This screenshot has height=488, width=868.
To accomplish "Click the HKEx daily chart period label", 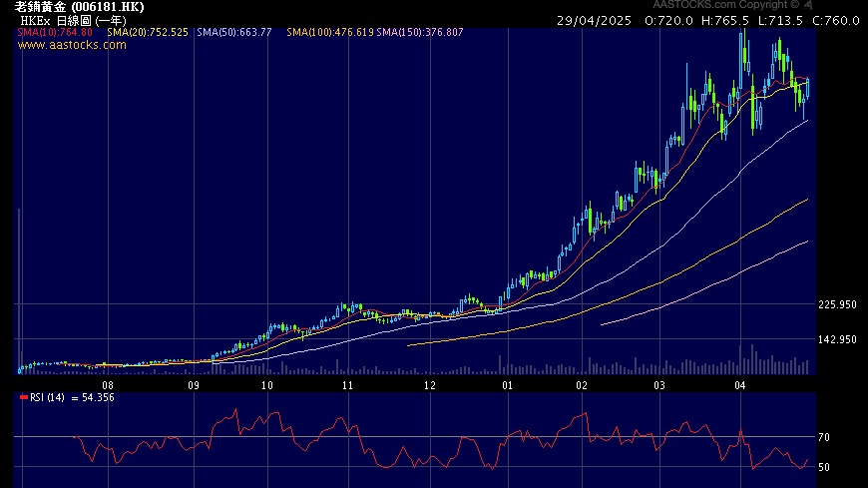I will [x=60, y=20].
